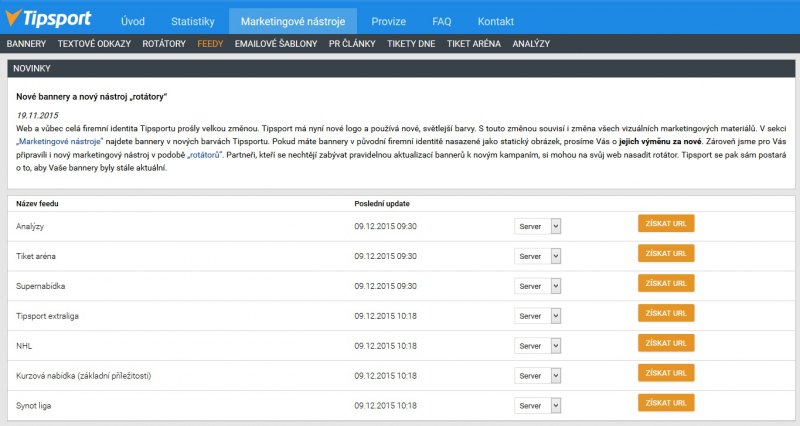The width and height of the screenshot is (800, 426).
Task: Click ZÍSKAT URL for Kurzová nabídka feed
Action: [666, 373]
